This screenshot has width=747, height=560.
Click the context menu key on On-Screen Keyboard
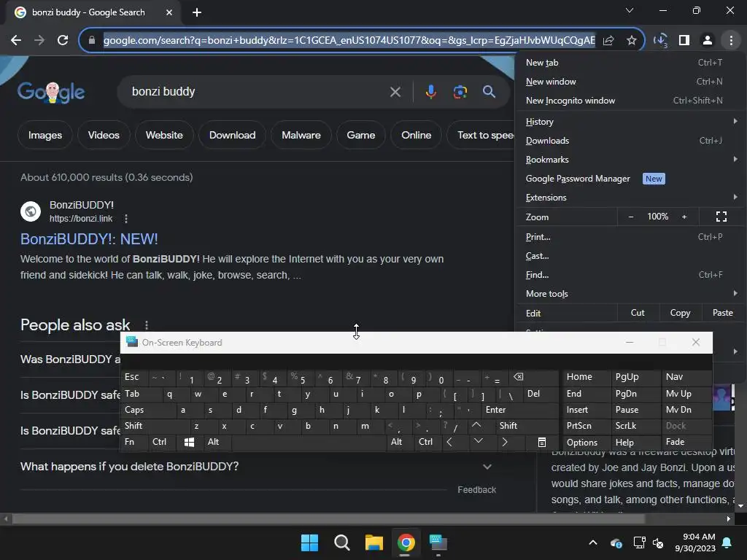[542, 443]
